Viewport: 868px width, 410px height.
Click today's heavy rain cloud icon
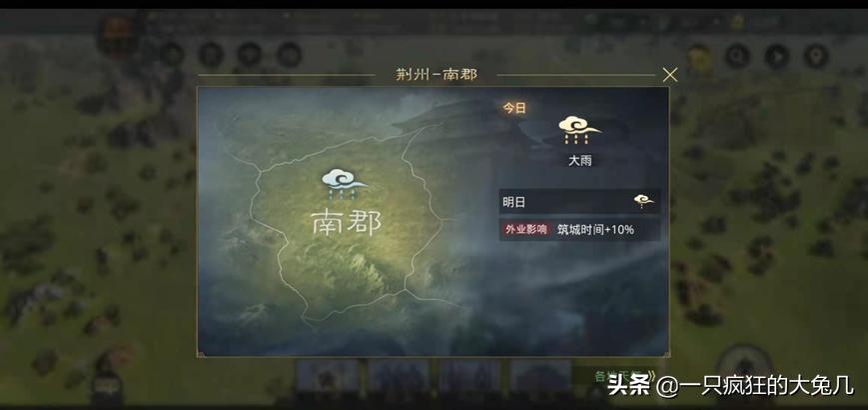click(x=579, y=131)
